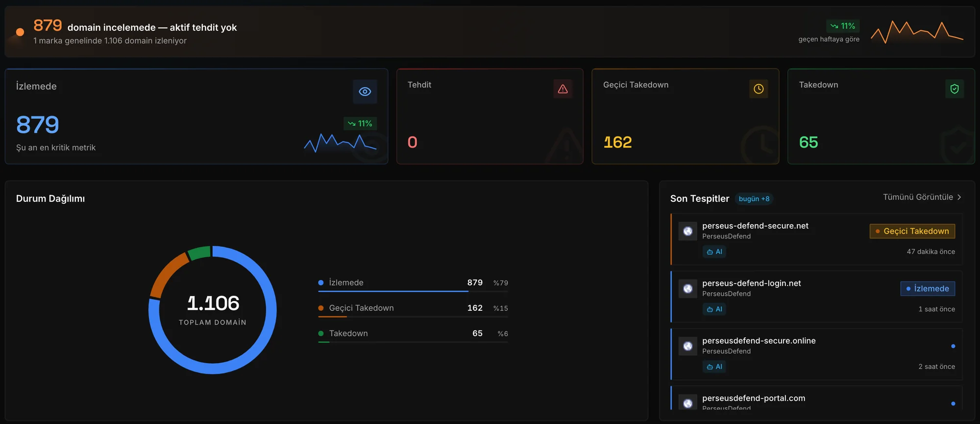Click the İzlemede status badge on perseus-defend-login.net
Viewport: 980px width, 424px height.
(928, 288)
